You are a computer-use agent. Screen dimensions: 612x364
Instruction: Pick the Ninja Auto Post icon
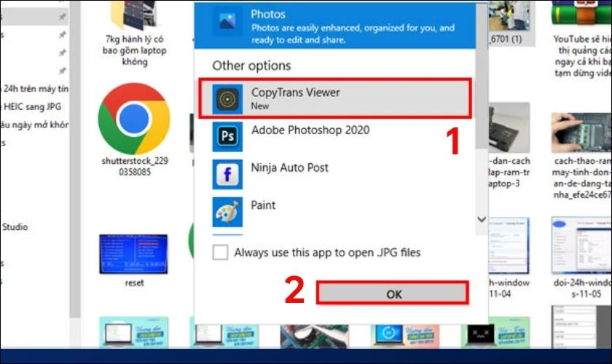point(227,174)
